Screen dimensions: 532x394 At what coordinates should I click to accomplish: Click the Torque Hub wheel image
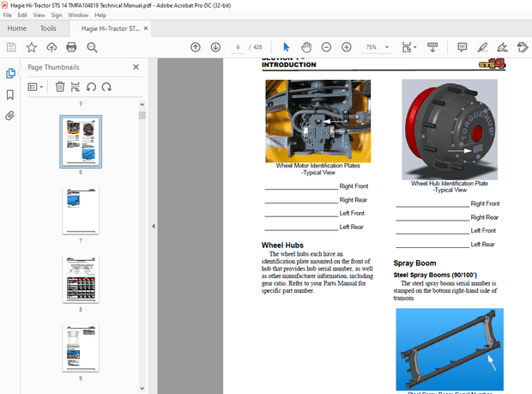[x=450, y=130]
